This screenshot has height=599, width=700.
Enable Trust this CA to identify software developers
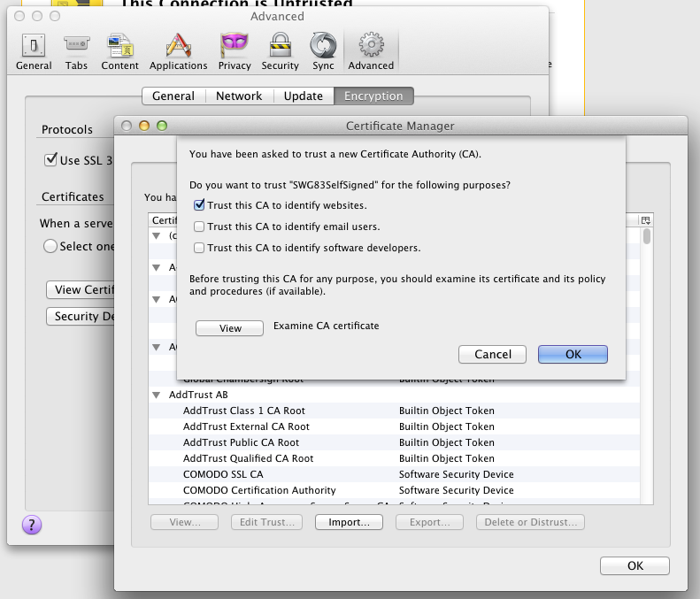[199, 248]
